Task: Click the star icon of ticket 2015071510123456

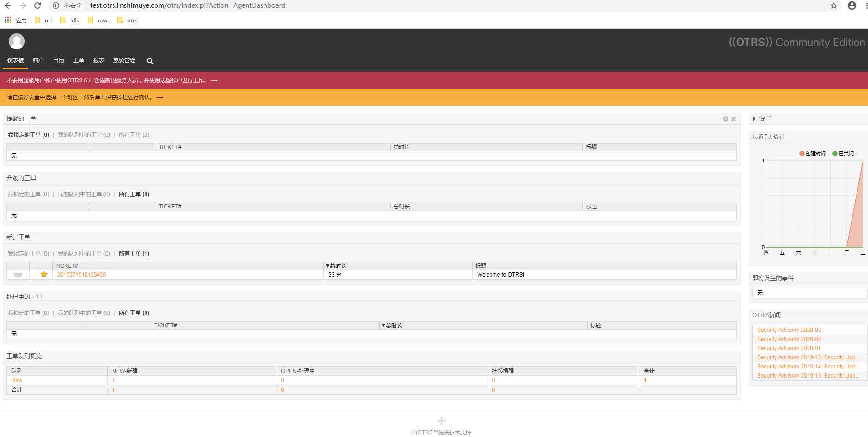Action: coord(44,274)
